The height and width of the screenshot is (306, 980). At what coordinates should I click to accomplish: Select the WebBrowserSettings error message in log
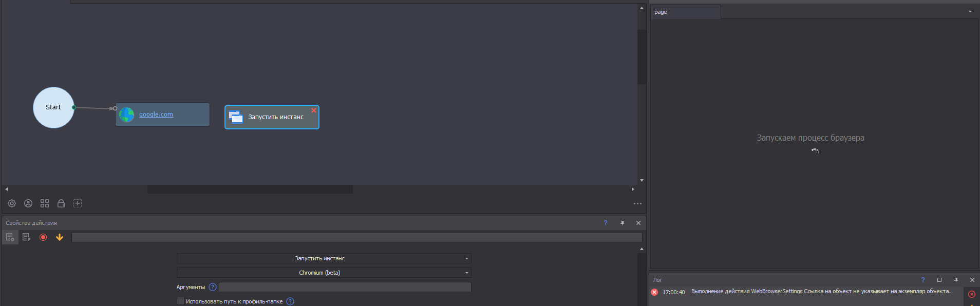tap(821, 291)
